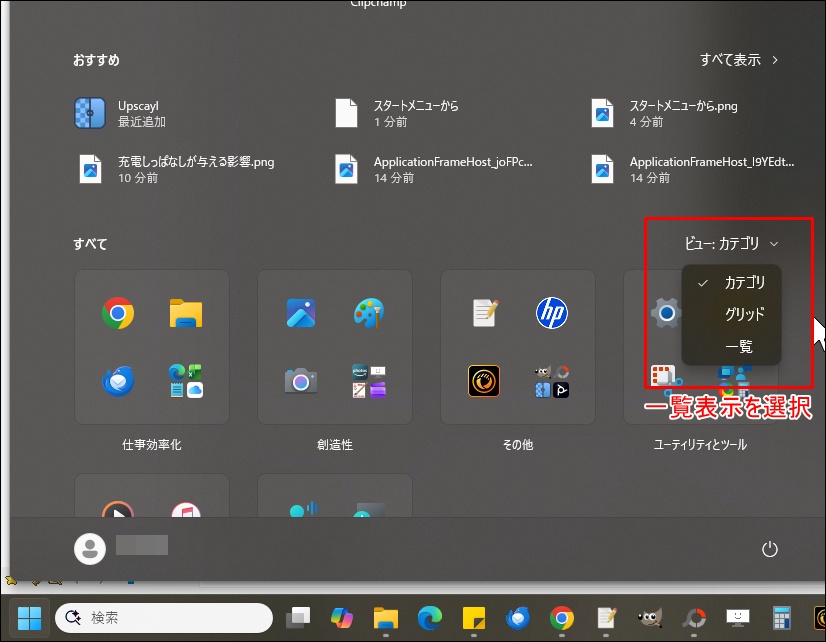Open Copilot from the taskbar
Screen dimensions: 826x642
(x=342, y=618)
